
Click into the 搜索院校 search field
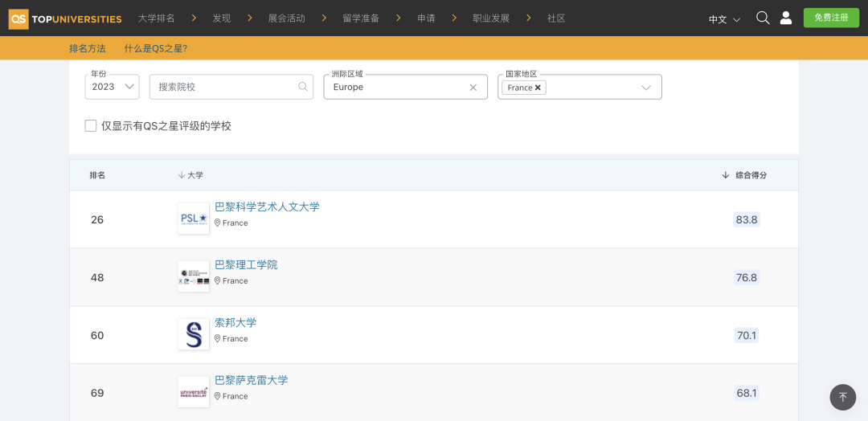click(231, 87)
